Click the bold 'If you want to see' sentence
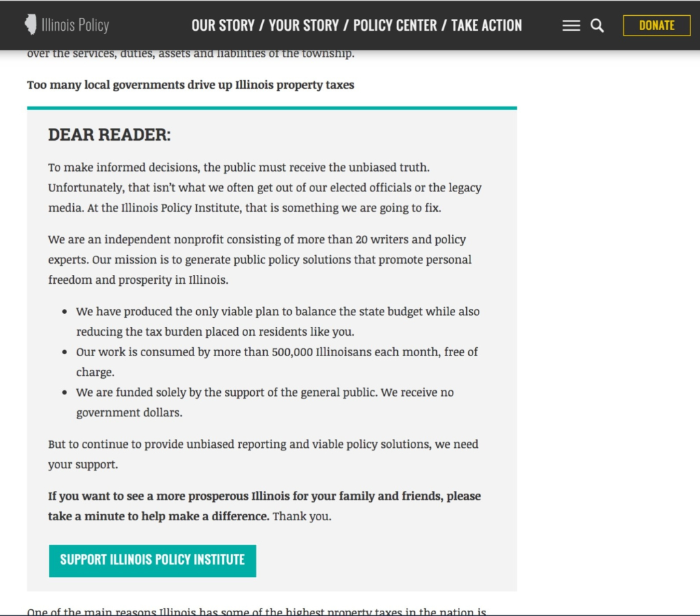Image resolution: width=700 pixels, height=616 pixels. (265, 506)
